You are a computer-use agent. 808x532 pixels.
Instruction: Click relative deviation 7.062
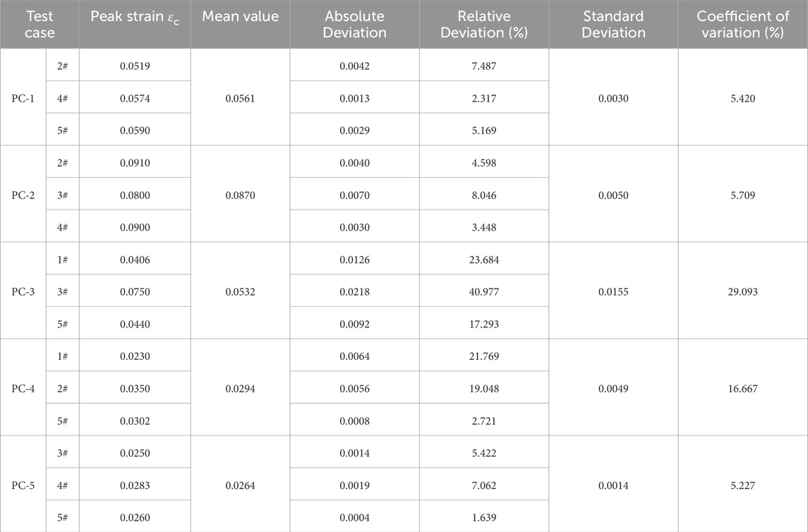484,485
